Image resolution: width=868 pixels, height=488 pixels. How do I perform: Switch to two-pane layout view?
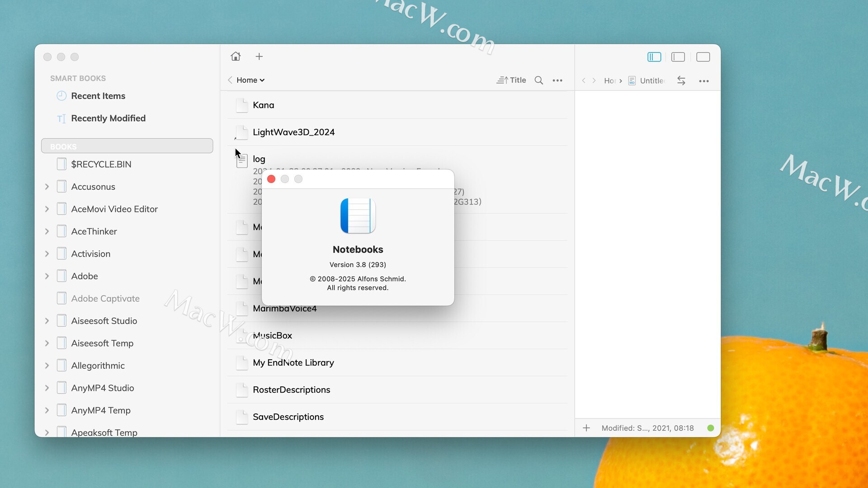pos(678,57)
